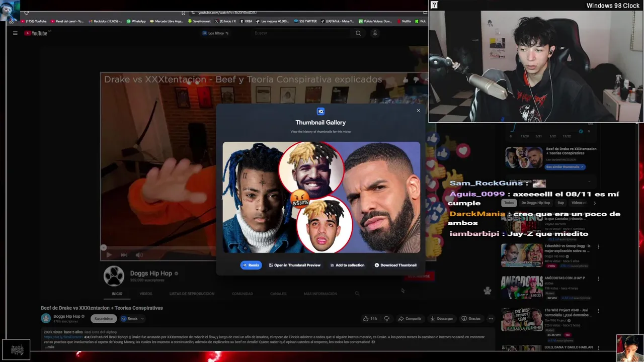The image size is (644, 362).
Task: Open 'The Wild Project #348' thumbnail
Action: [522, 320]
